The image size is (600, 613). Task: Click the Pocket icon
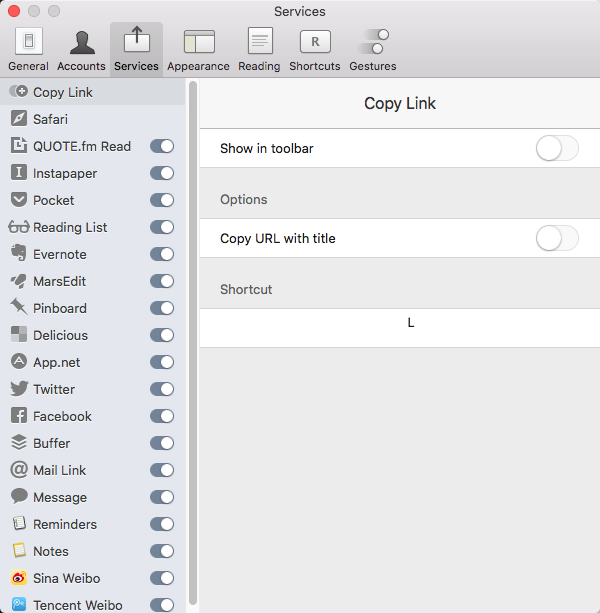(19, 199)
